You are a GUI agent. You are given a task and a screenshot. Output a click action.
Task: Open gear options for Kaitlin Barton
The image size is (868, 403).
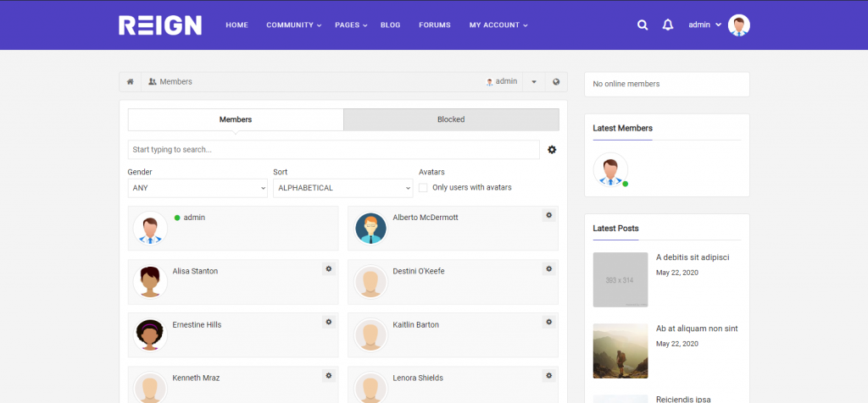[x=548, y=322]
